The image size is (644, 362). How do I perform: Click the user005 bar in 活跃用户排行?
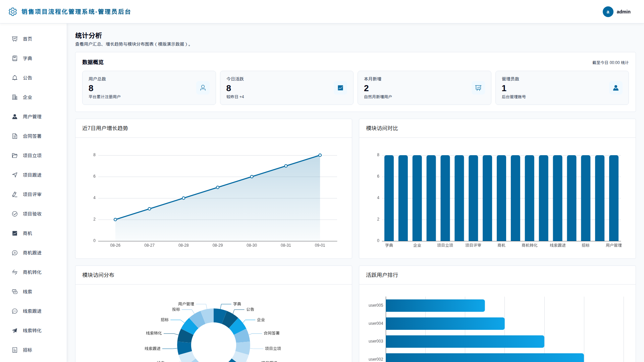[435, 306]
